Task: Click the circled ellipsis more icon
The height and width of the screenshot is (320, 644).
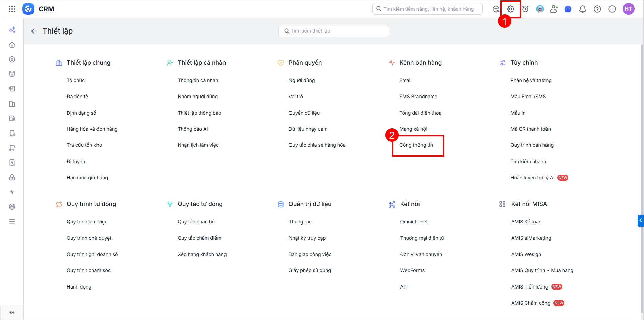Action: (x=612, y=9)
